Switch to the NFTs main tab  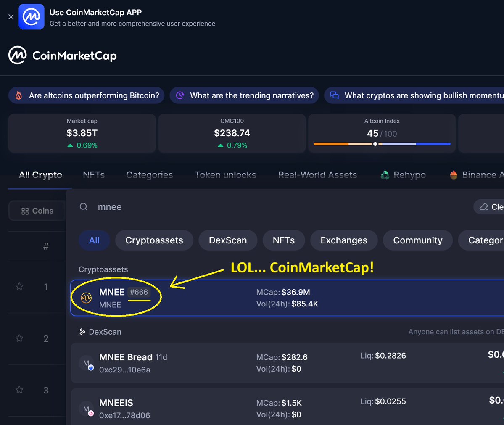94,175
